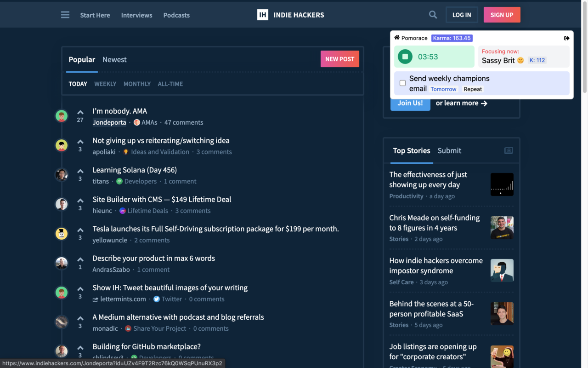Open "The effectiveness of just showing up" thumbnail

(502, 184)
